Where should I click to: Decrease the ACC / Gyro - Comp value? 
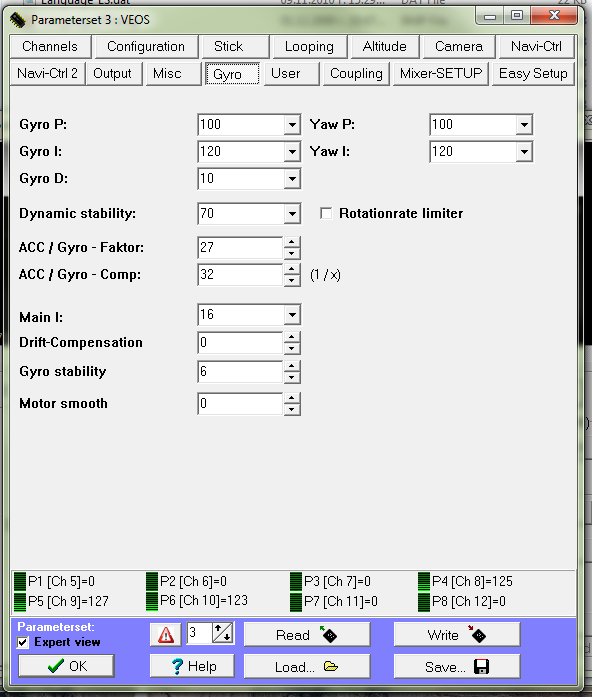292,280
